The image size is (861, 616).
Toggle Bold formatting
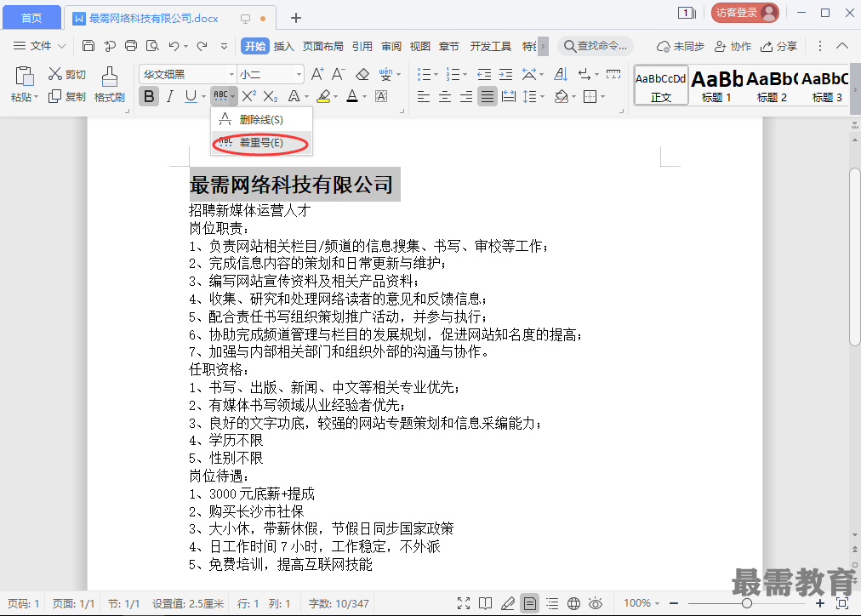[x=149, y=97]
